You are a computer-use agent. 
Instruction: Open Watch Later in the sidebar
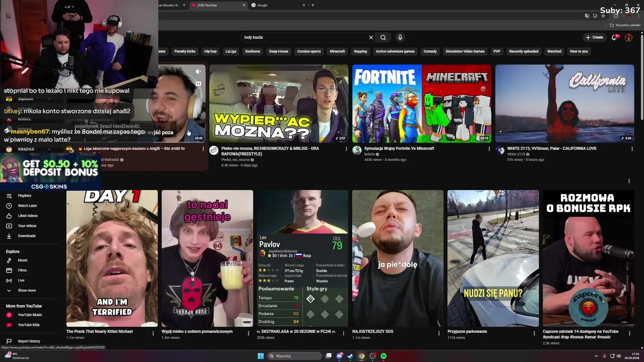27,206
